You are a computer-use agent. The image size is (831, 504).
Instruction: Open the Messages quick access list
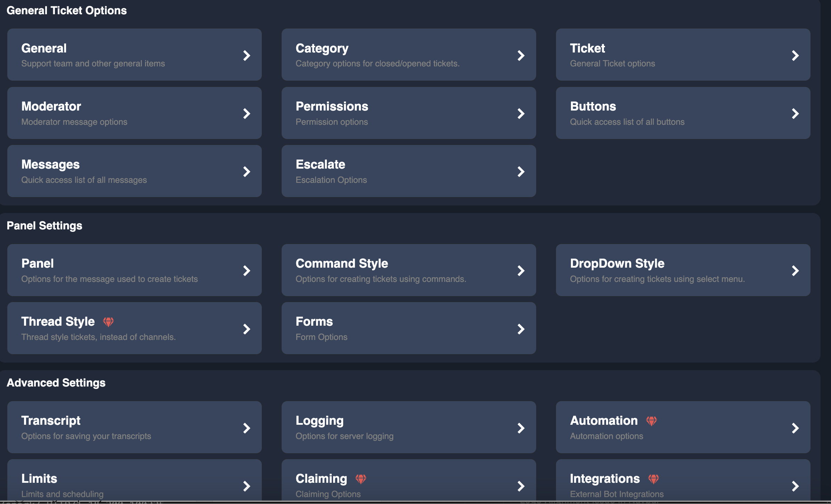(134, 171)
